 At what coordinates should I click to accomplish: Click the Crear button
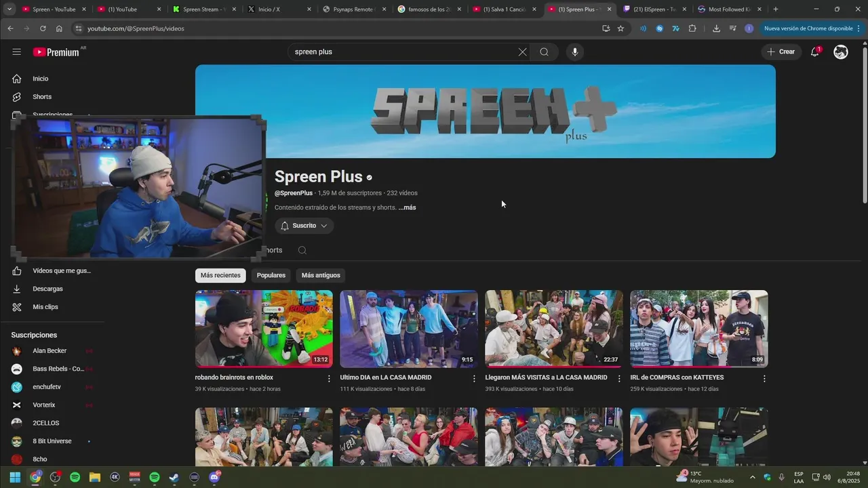click(x=781, y=52)
